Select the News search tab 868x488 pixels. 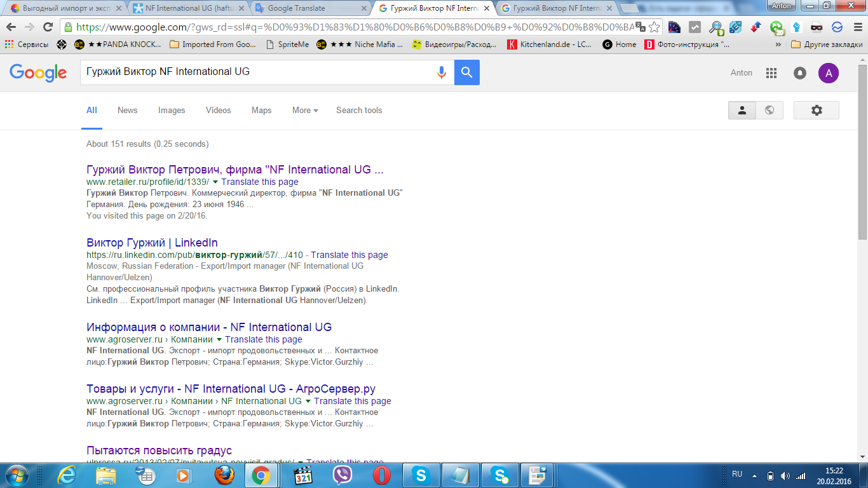click(127, 111)
